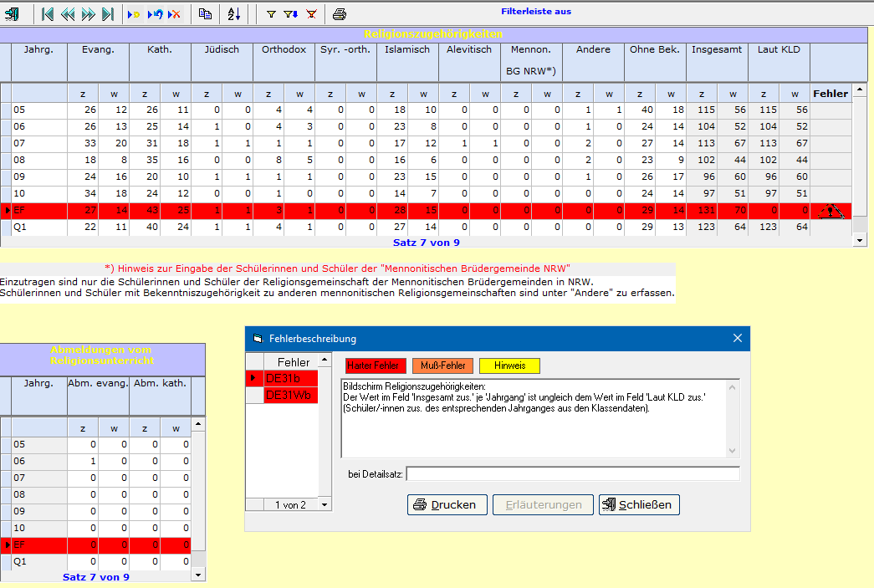This screenshot has width=874, height=588.
Task: Click the warning icon in the Fehler column
Action: point(831,211)
